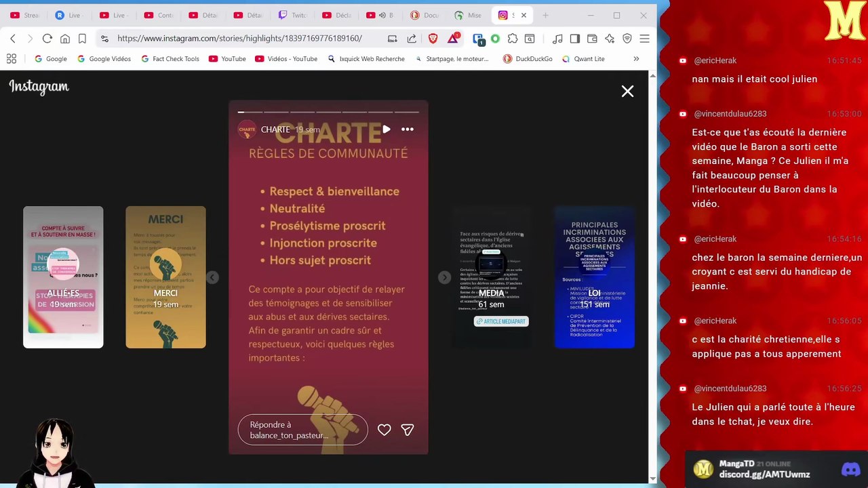The image size is (868, 488).
Task: Open a new browser tab
Action: click(x=545, y=15)
